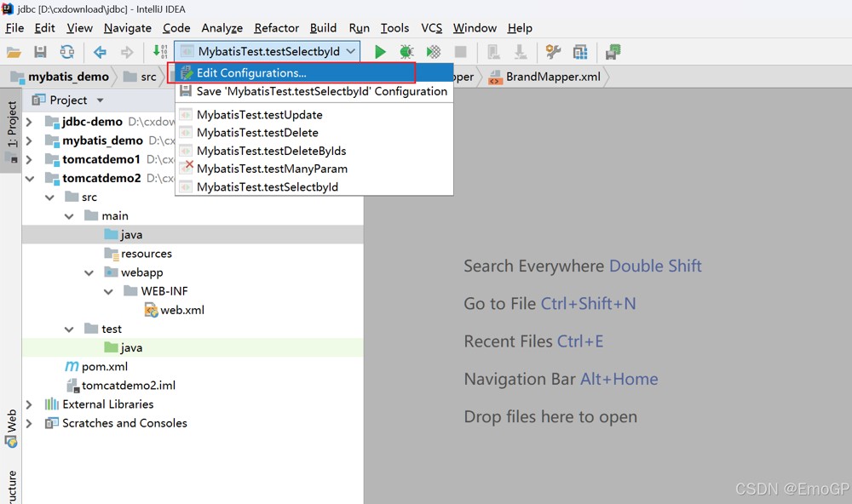Screen dimensions: 852x504
Task: Click the External Libraries icon
Action: [52, 404]
